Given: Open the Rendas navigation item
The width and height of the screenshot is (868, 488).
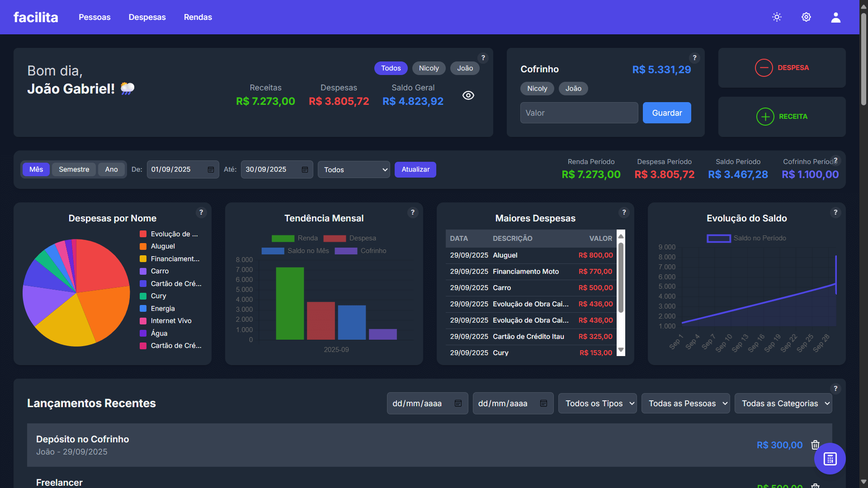Looking at the screenshot, I should click(x=198, y=17).
